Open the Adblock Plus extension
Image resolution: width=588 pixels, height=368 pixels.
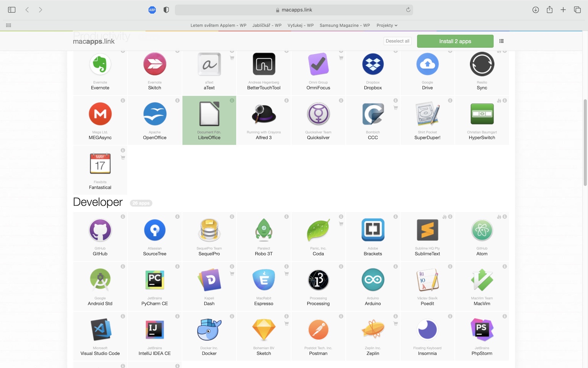pos(152,10)
